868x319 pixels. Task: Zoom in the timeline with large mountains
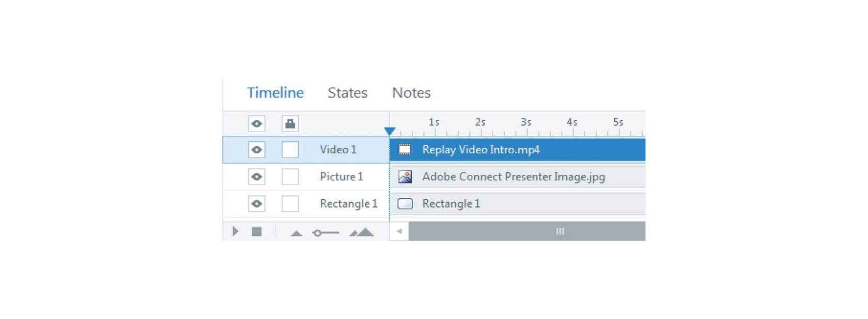[x=362, y=232]
